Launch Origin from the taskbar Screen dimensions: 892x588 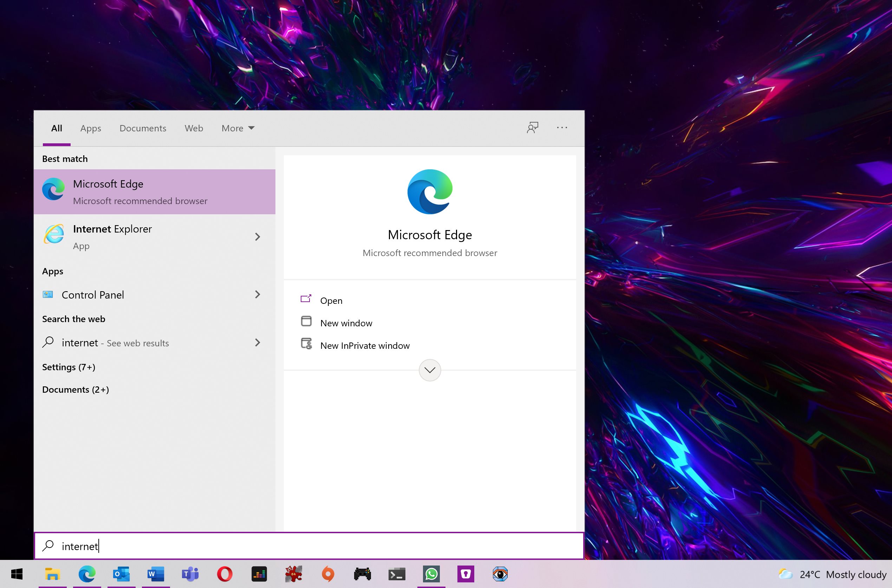[x=328, y=574]
